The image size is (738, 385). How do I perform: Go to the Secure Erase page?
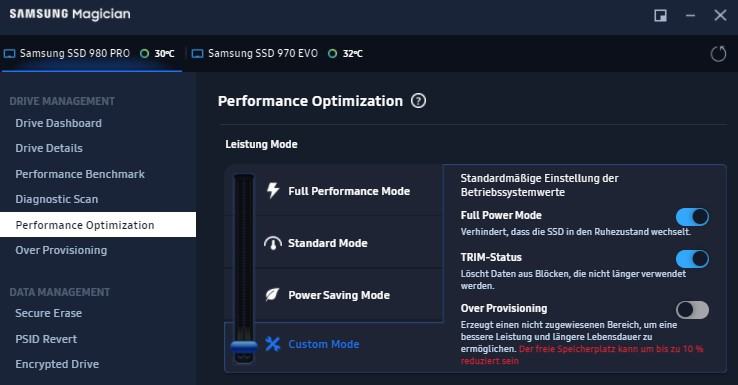48,313
